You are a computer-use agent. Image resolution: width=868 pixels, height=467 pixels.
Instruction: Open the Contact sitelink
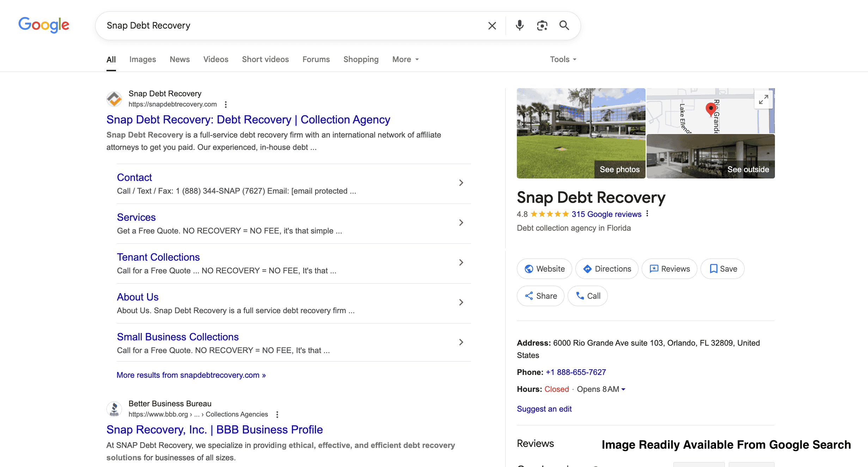click(134, 177)
